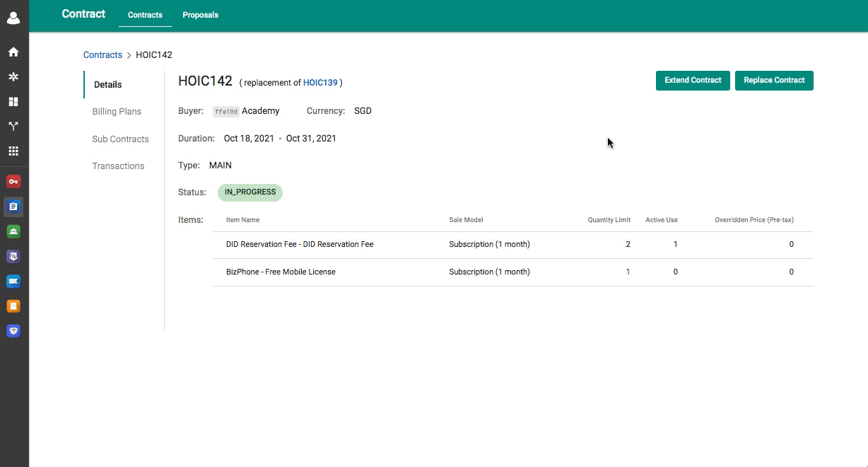Open the Billing Plans section
The width and height of the screenshot is (868, 467).
(117, 111)
